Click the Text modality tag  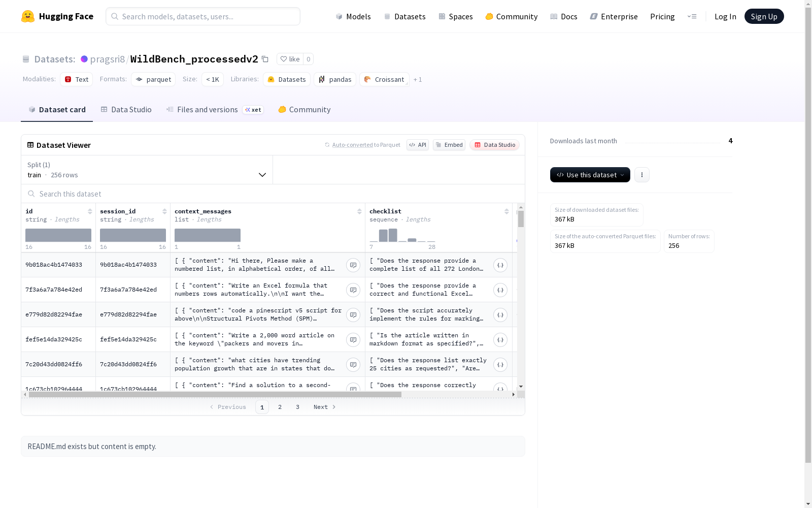click(x=77, y=79)
